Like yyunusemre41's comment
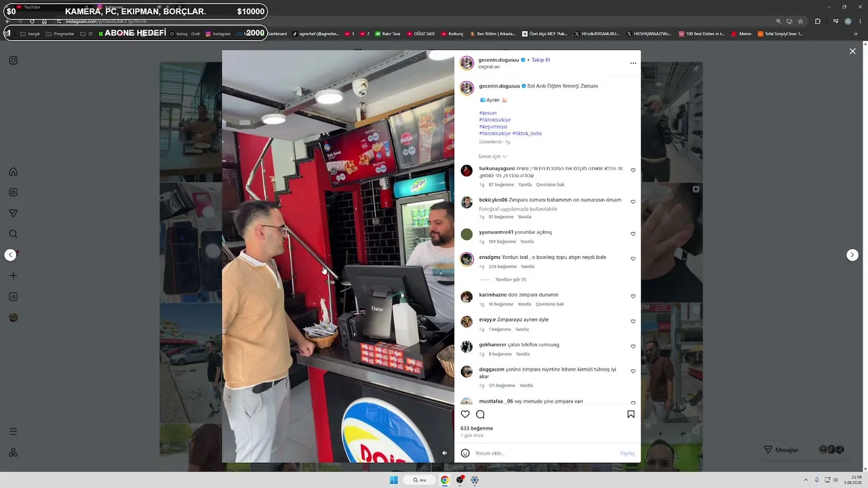Image resolution: width=868 pixels, height=488 pixels. tap(633, 234)
